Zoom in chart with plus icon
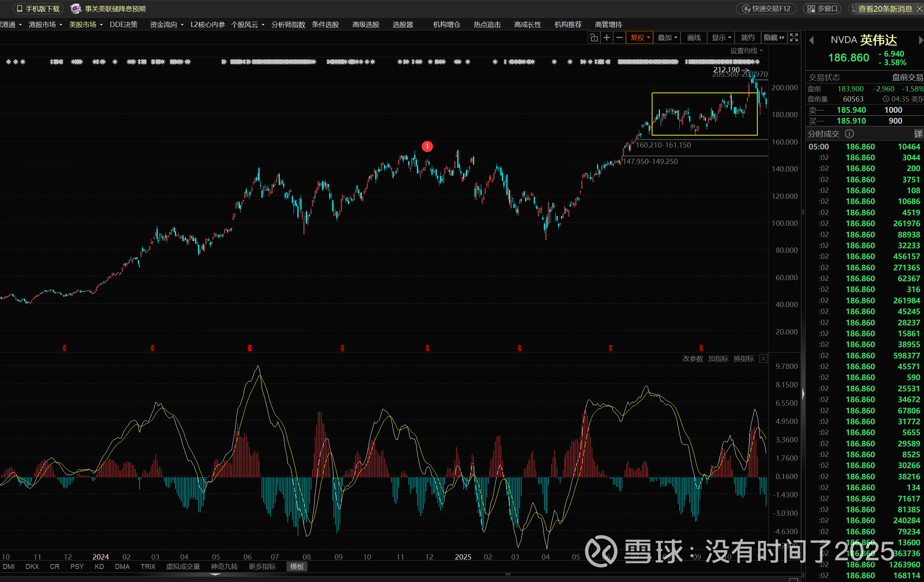The image size is (924, 582). [607, 37]
